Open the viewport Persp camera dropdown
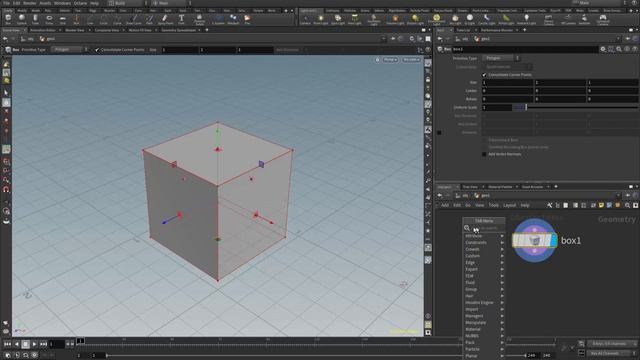640x360 pixels. 390,60
